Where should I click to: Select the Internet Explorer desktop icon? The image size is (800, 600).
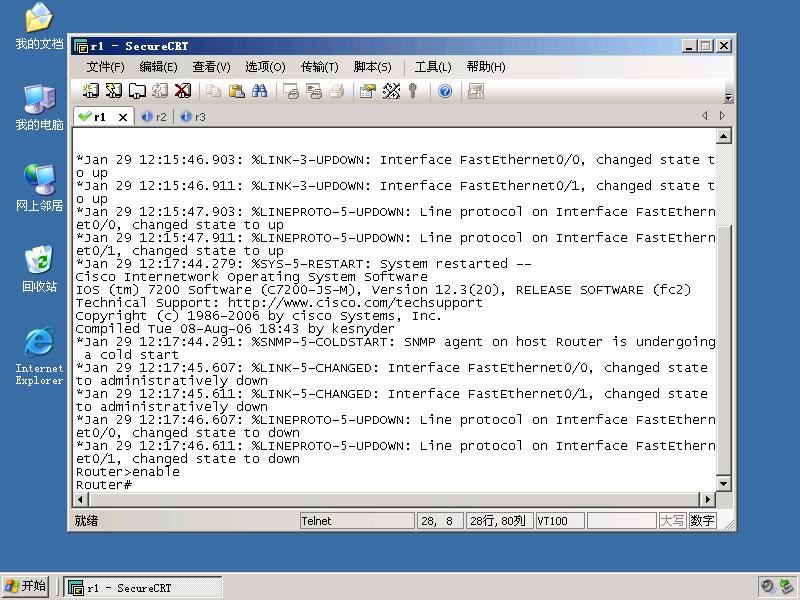pyautogui.click(x=39, y=356)
